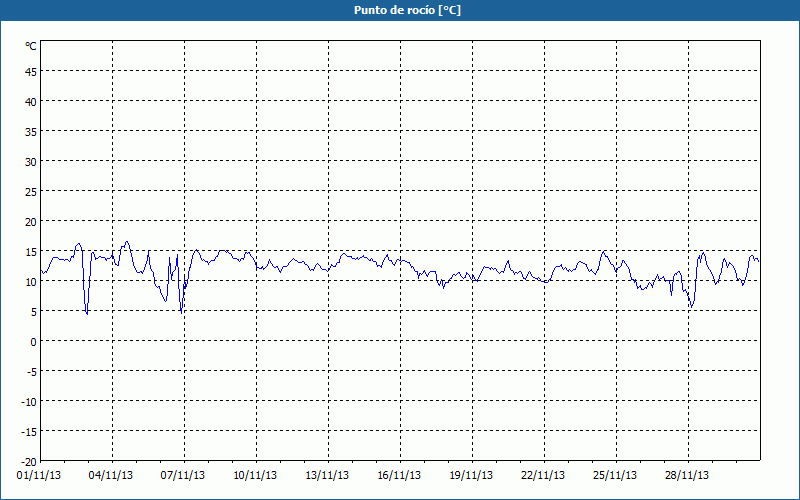This screenshot has width=800, height=500.
Task: Click the '-10' y-axis label
Action: 29,402
